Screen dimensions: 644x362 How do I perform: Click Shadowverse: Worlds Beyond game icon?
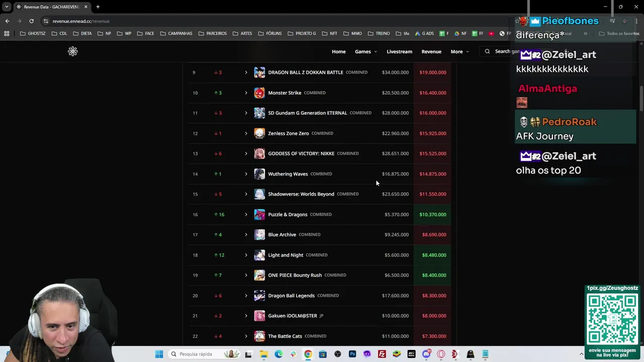click(259, 194)
